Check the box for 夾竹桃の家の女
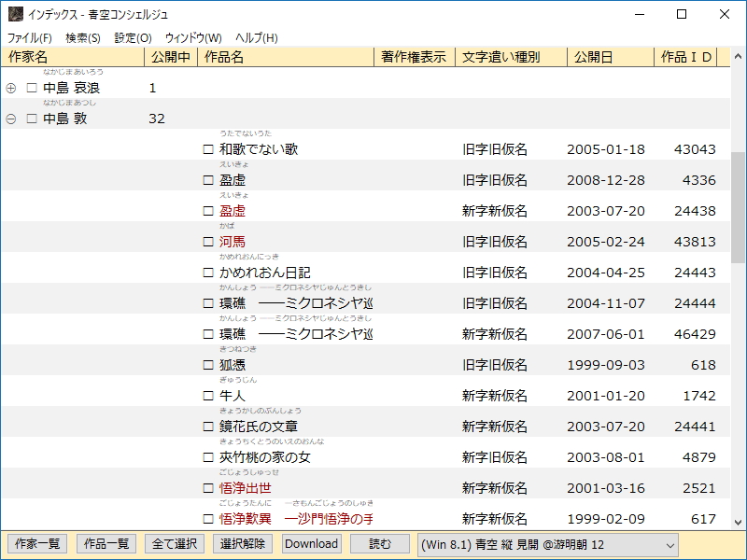Screen dimensions: 747x560 (x=208, y=457)
